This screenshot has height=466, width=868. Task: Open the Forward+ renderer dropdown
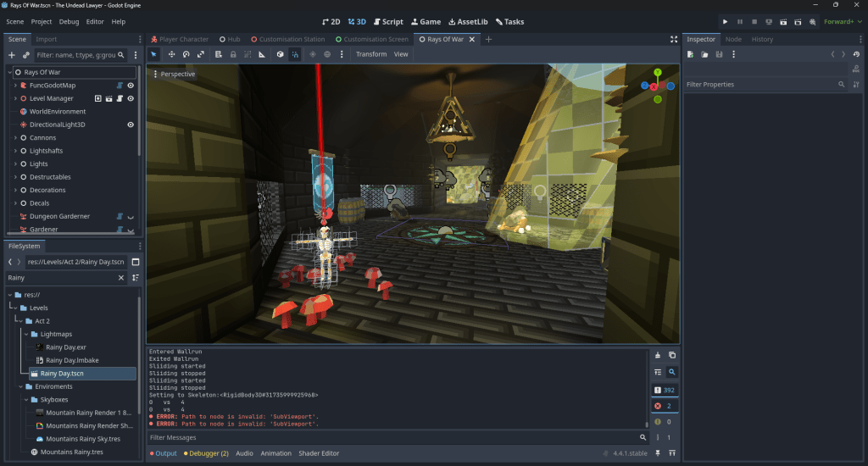click(843, 21)
